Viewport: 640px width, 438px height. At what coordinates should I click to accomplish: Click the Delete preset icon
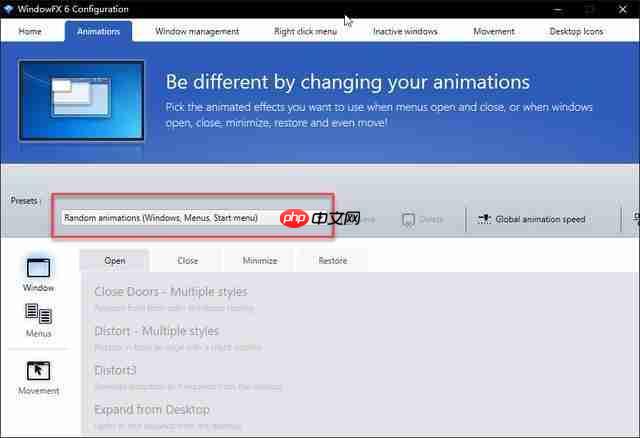(x=408, y=219)
